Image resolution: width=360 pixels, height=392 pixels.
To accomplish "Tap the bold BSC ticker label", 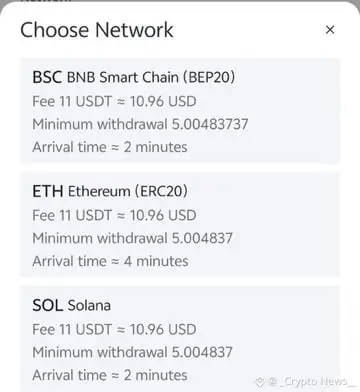I will click(x=47, y=77).
